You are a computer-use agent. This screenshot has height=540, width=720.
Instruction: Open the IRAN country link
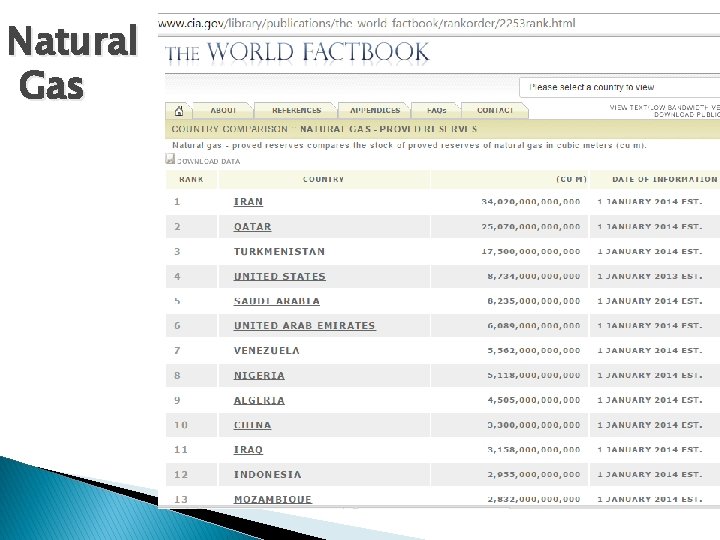(248, 202)
